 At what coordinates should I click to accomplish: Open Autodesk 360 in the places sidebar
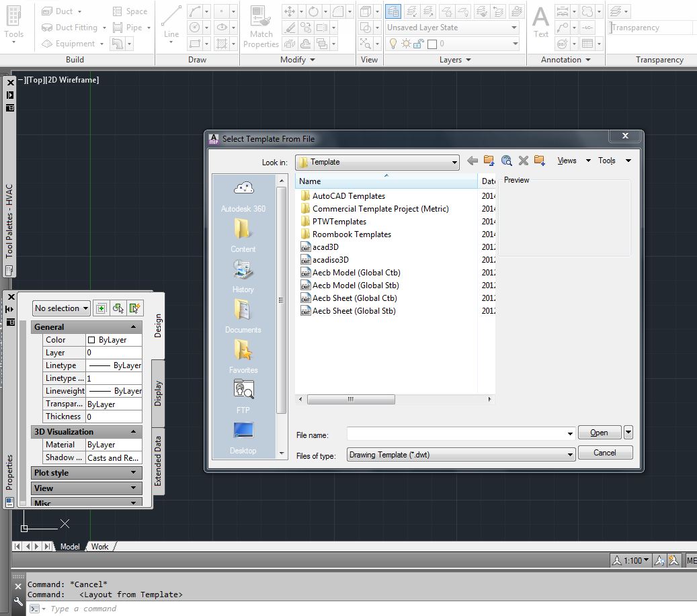tap(243, 197)
